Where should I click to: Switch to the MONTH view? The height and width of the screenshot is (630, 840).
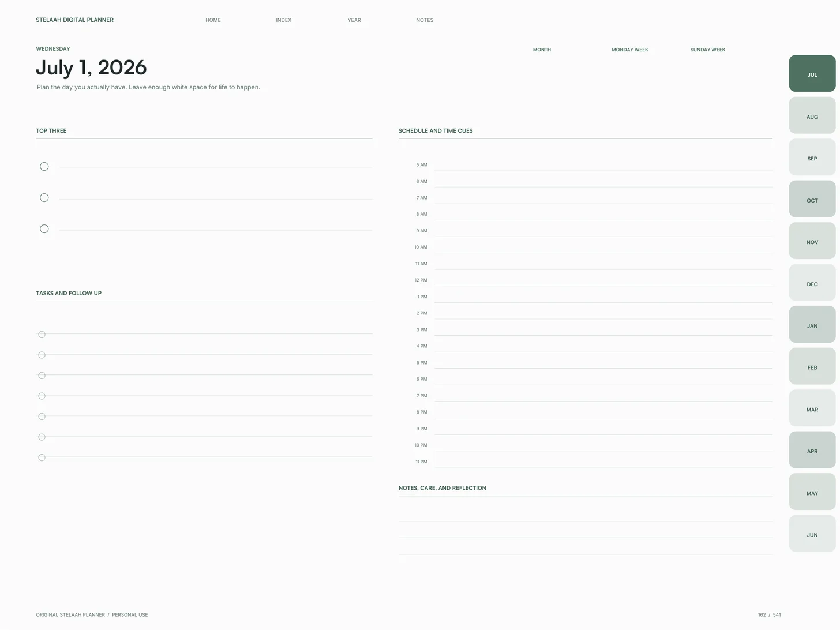tap(542, 50)
